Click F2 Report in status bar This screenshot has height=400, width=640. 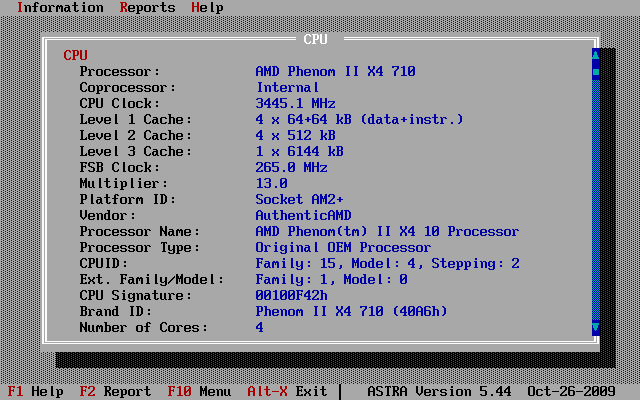116,391
